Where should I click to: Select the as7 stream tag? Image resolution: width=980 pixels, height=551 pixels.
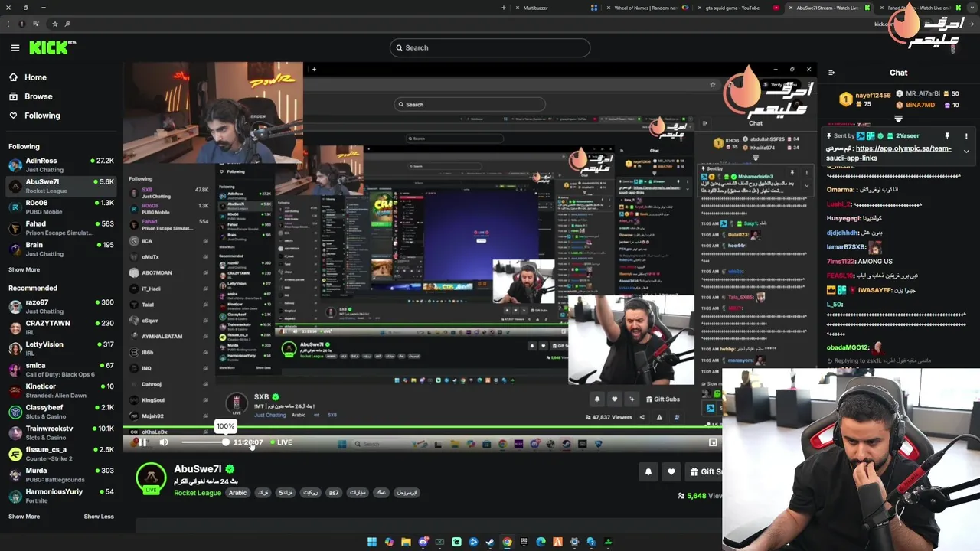pos(334,493)
